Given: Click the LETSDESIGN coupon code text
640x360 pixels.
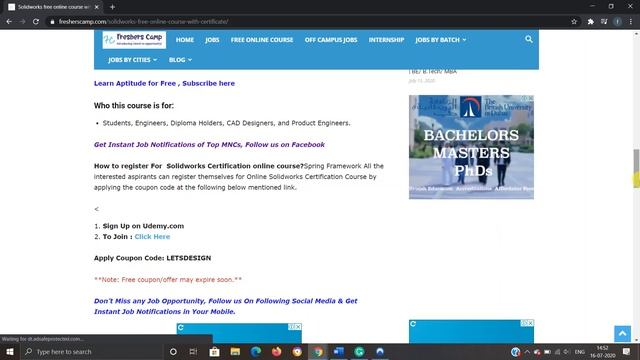Looking at the screenshot, I should (x=189, y=258).
